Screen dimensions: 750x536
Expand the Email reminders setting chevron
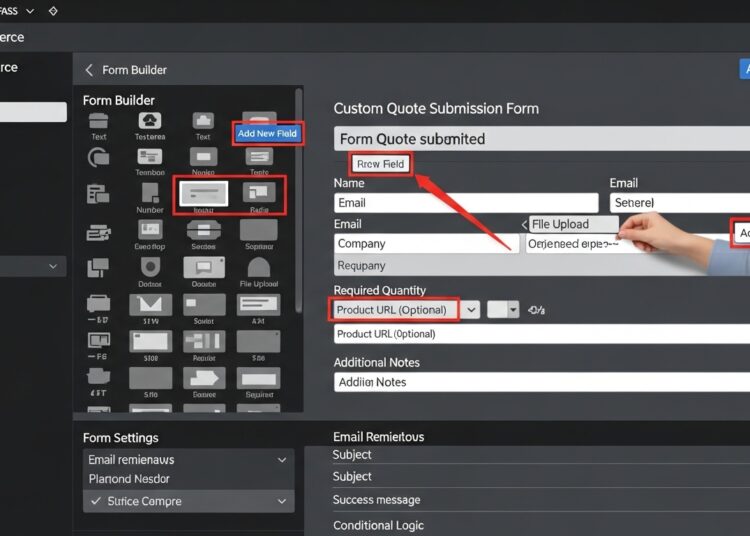tap(282, 460)
